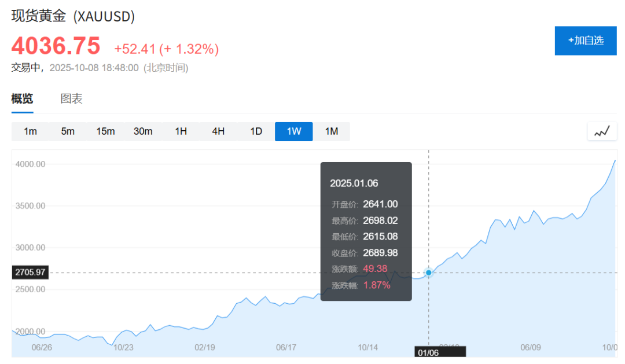Image resolution: width=625 pixels, height=364 pixels.
Task: Switch chart to 15m interval
Action: [x=105, y=131]
